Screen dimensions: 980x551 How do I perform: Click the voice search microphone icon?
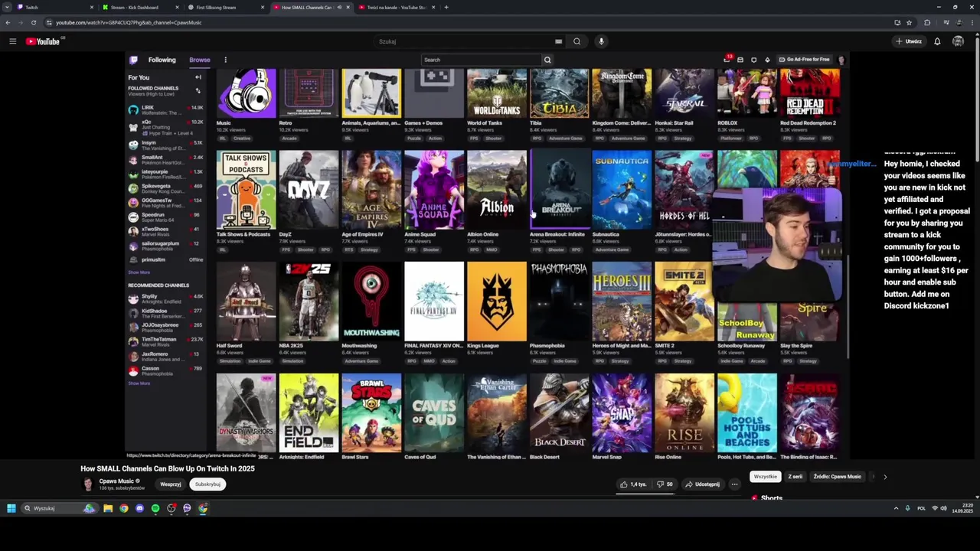click(601, 41)
